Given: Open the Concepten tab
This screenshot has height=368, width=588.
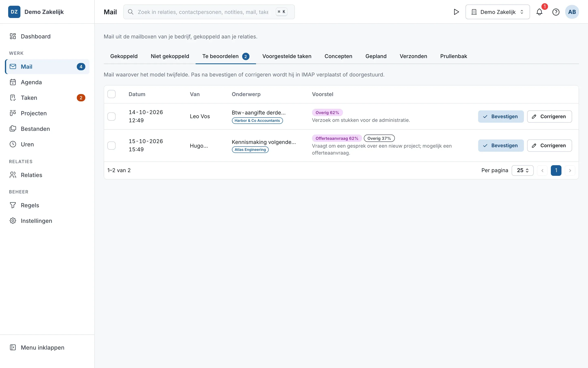Looking at the screenshot, I should 338,56.
